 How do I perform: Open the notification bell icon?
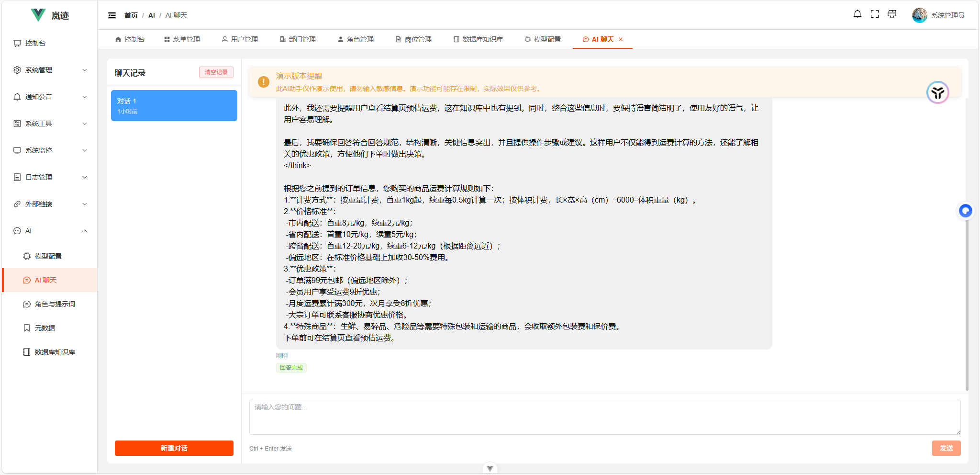coord(857,14)
